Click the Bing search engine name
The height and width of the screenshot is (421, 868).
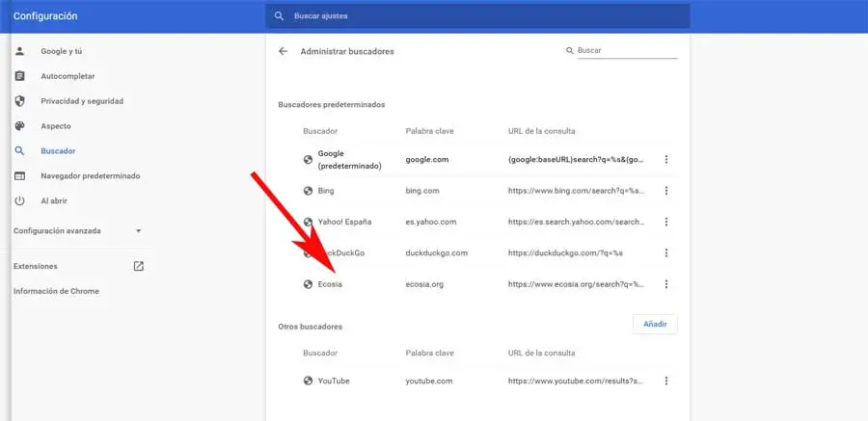coord(326,191)
